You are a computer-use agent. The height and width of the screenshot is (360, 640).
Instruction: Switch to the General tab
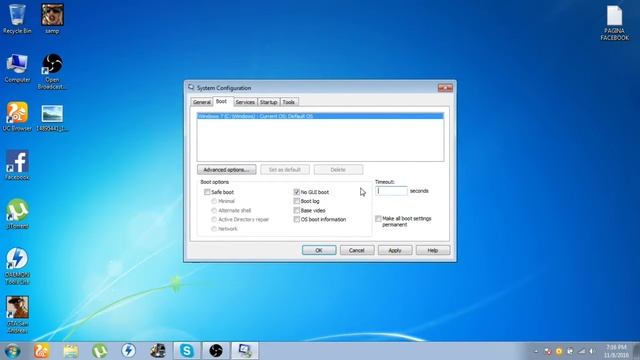click(x=202, y=102)
